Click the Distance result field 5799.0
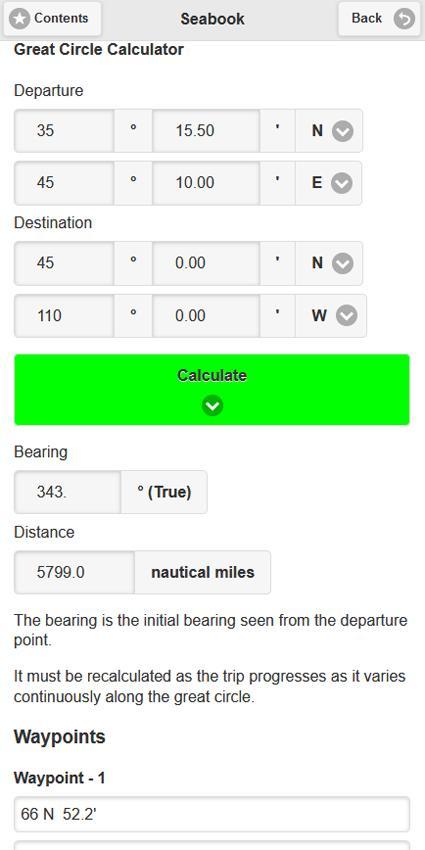425x850 pixels. (x=74, y=572)
